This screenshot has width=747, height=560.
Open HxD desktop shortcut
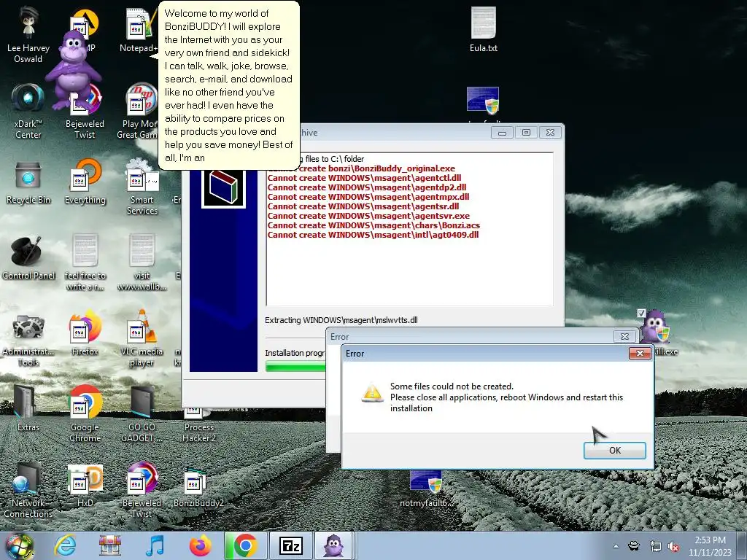85,485
